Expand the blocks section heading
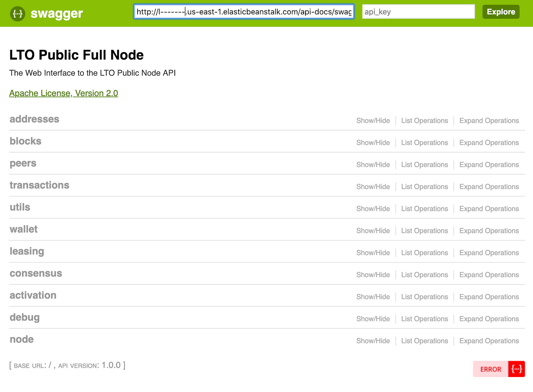Screen dimensions: 533x392 pos(25,141)
